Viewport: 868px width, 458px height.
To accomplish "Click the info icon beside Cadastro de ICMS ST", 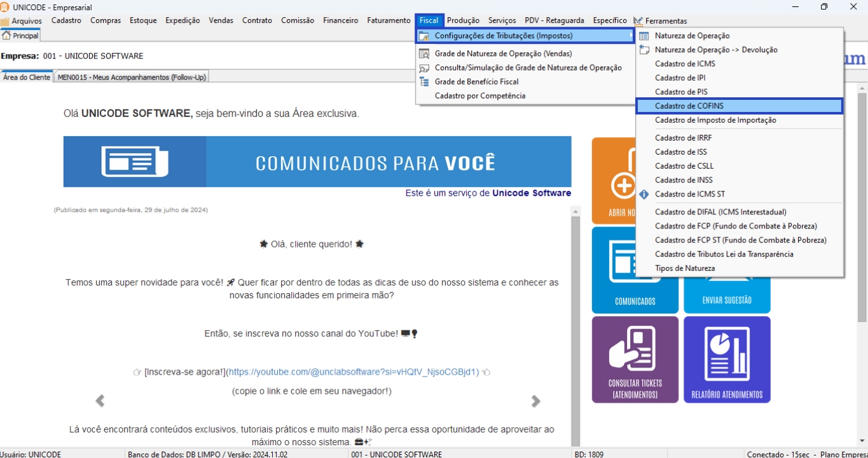I will [x=644, y=194].
